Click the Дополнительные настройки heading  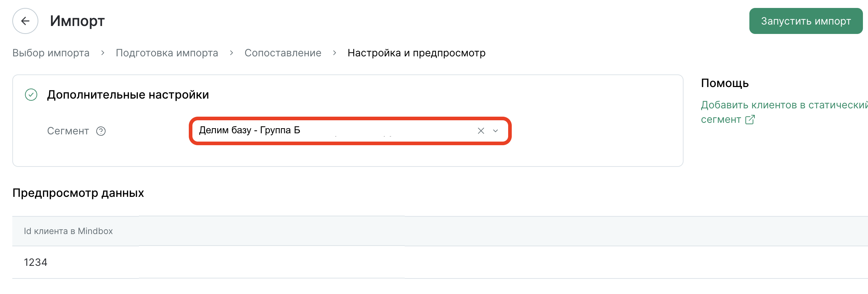click(x=128, y=95)
